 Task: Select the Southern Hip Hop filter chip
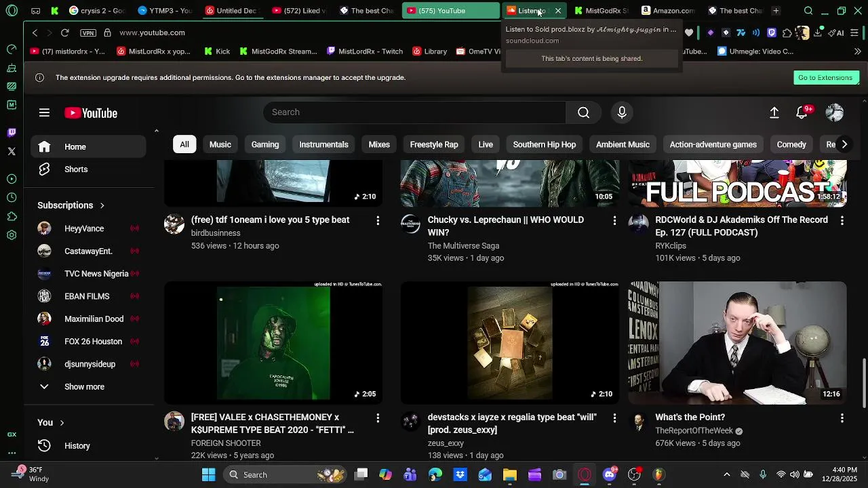click(x=545, y=144)
